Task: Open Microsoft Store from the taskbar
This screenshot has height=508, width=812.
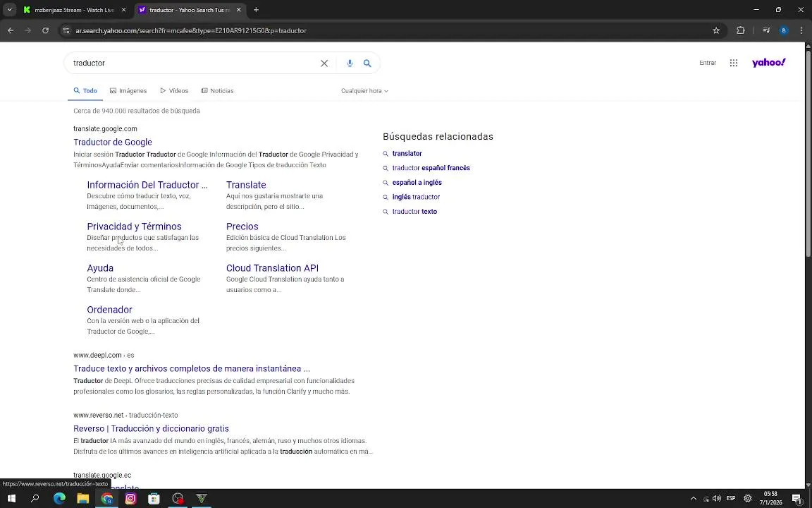Action: (x=154, y=499)
